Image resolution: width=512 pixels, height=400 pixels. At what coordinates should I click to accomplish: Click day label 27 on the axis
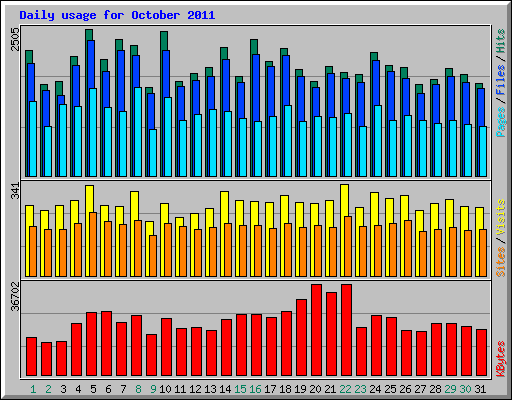click(x=420, y=389)
